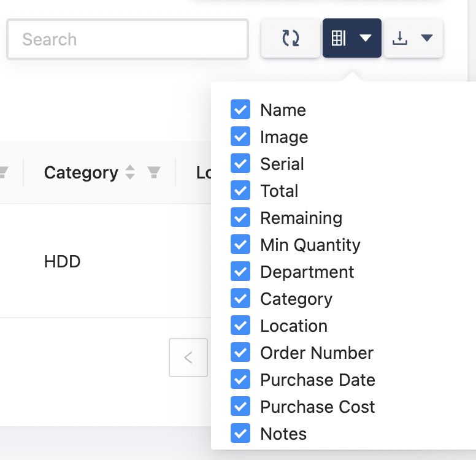The height and width of the screenshot is (460, 476).
Task: Click in the Search field
Action: point(128,39)
